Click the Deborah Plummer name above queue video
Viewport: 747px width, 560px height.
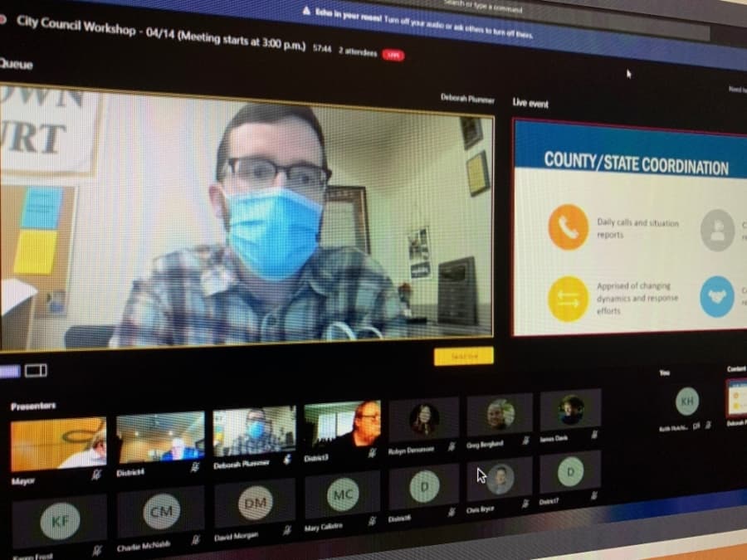click(x=467, y=98)
